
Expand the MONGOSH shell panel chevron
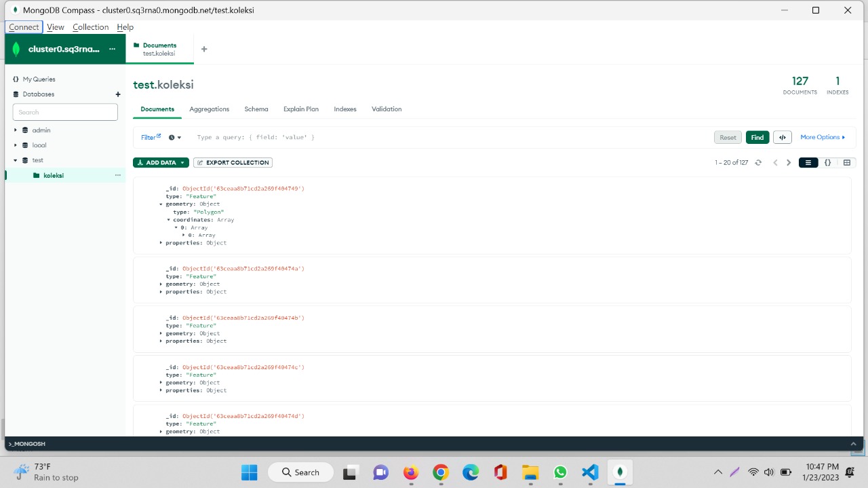854,444
